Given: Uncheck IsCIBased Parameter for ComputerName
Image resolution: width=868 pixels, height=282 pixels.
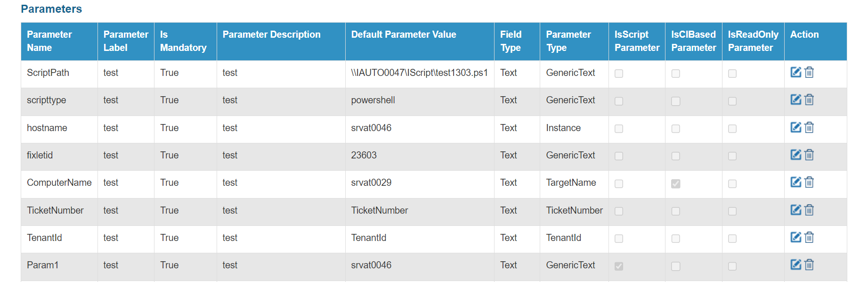Looking at the screenshot, I should [x=675, y=183].
